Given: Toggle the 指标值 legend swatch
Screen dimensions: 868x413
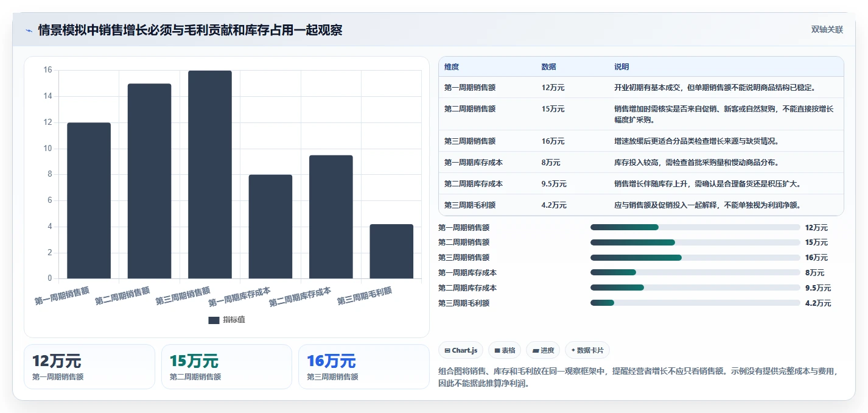Looking at the screenshot, I should pyautogui.click(x=214, y=320).
